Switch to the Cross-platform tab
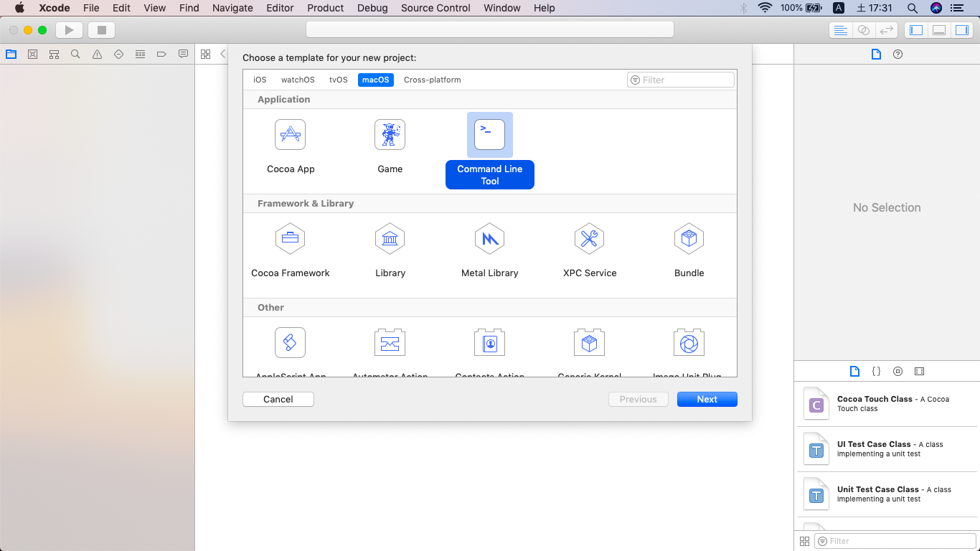This screenshot has width=980, height=551. tap(432, 80)
